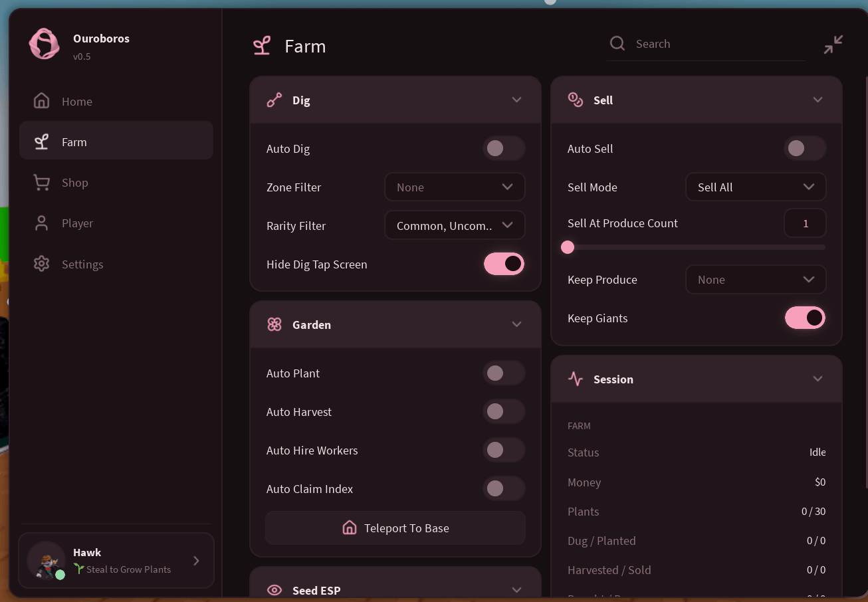This screenshot has width=868, height=602.
Task: Click the collapse window arrows icon
Action: pyautogui.click(x=833, y=45)
